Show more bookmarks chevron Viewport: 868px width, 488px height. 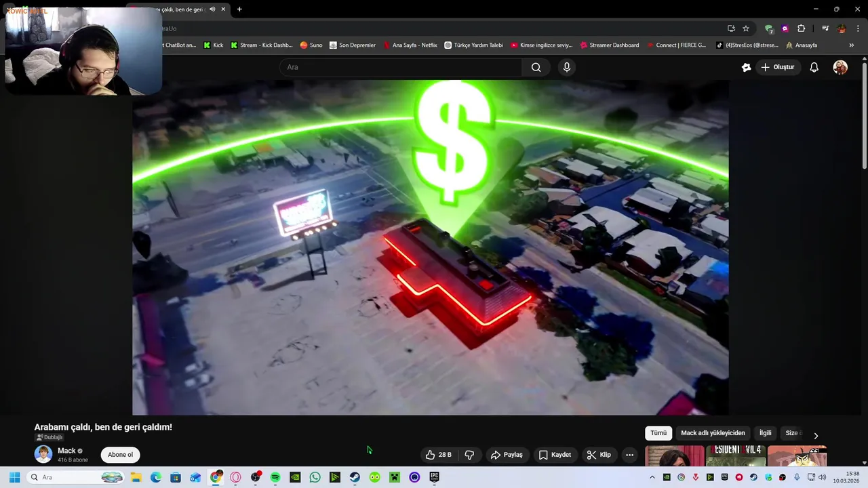point(852,45)
